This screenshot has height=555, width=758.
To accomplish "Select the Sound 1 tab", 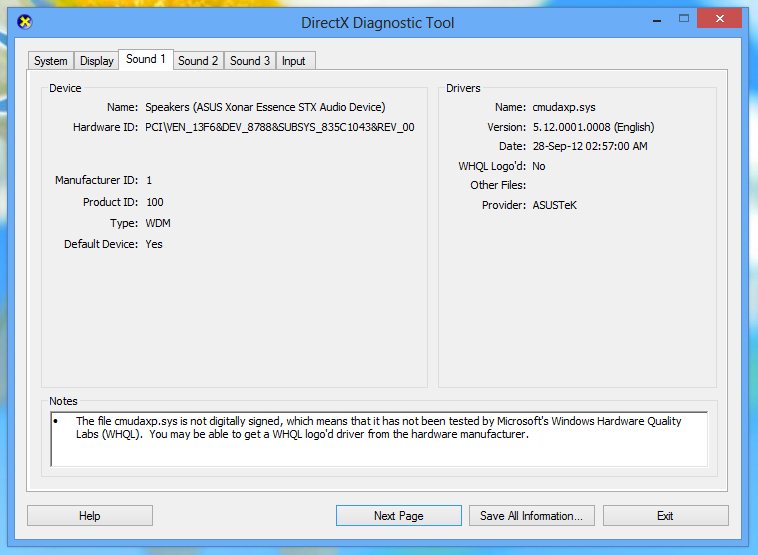I will click(146, 59).
